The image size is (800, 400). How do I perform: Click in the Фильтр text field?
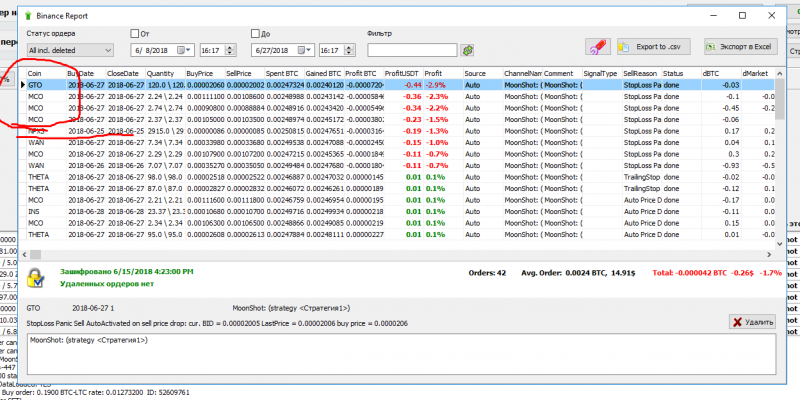click(412, 50)
